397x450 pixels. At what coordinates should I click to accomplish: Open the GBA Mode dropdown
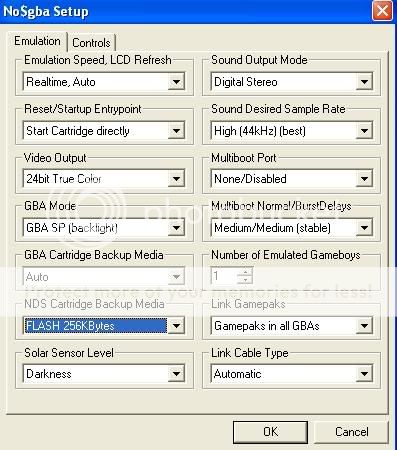[x=104, y=228]
